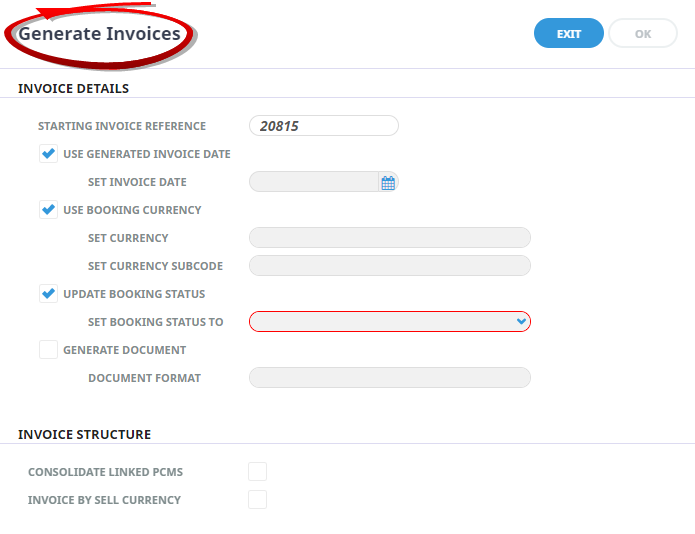Click the Generate Invoices title
695x534 pixels.
(99, 34)
